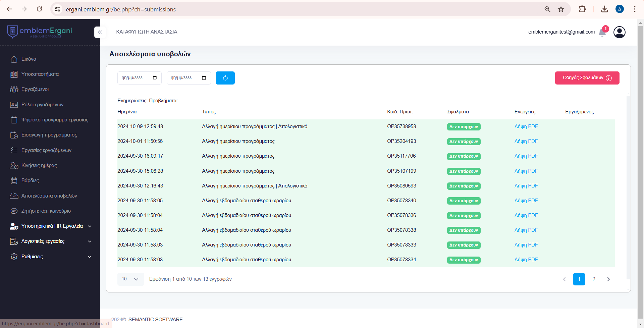Open calendar picker in second date field
644x328 pixels.
tap(204, 78)
